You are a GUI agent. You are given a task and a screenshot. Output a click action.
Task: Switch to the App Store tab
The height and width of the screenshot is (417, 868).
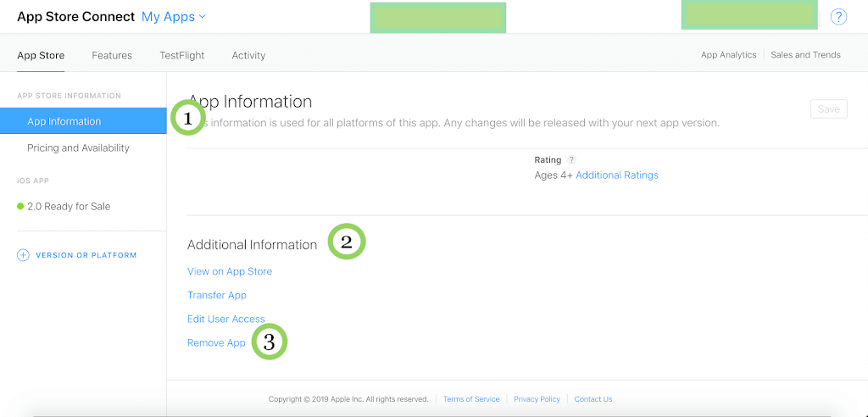pyautogui.click(x=41, y=55)
